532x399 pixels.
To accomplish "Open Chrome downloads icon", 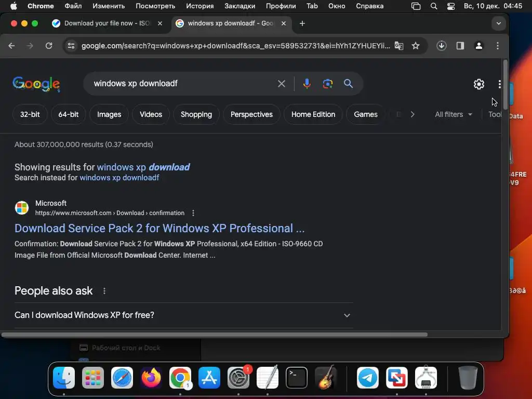I will click(441, 46).
